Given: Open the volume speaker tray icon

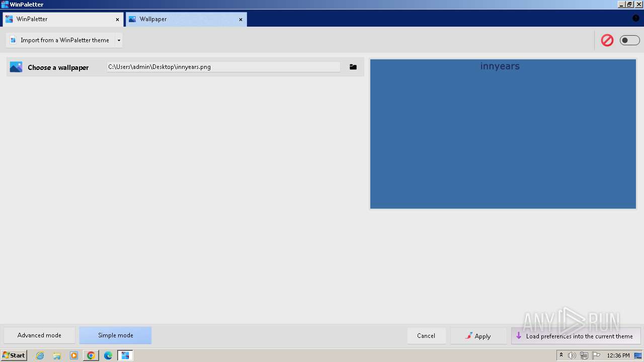Looking at the screenshot, I should point(572,355).
